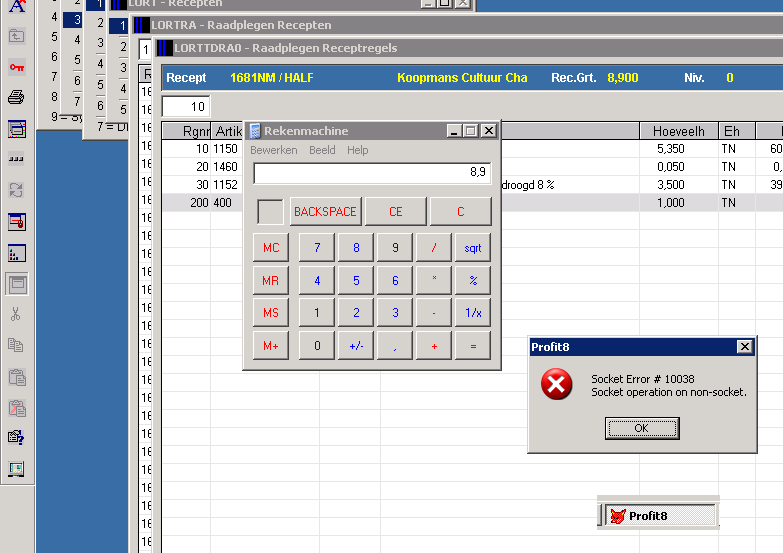Click the * multiply calculator button
Image resolution: width=783 pixels, height=553 pixels.
pyautogui.click(x=434, y=281)
